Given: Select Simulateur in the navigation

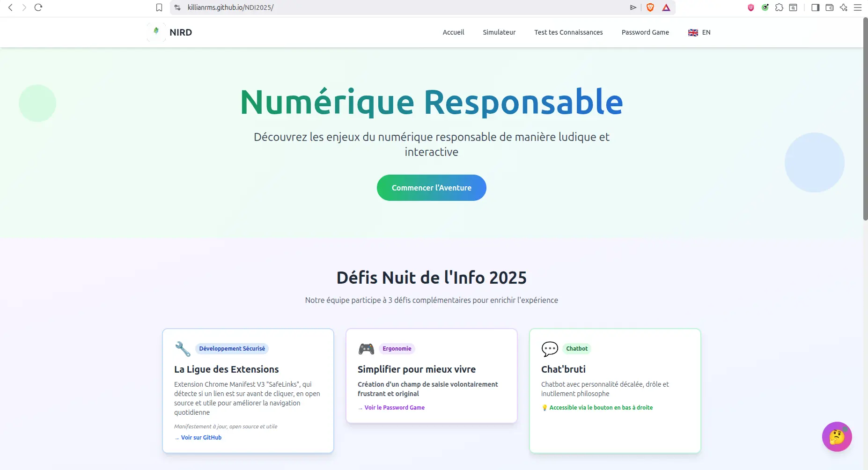Looking at the screenshot, I should pyautogui.click(x=499, y=32).
